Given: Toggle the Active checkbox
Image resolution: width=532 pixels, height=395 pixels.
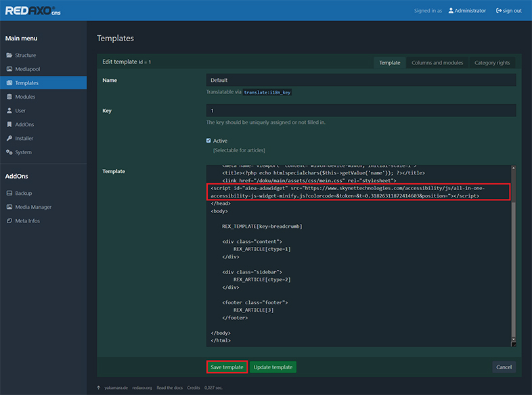Looking at the screenshot, I should point(209,141).
